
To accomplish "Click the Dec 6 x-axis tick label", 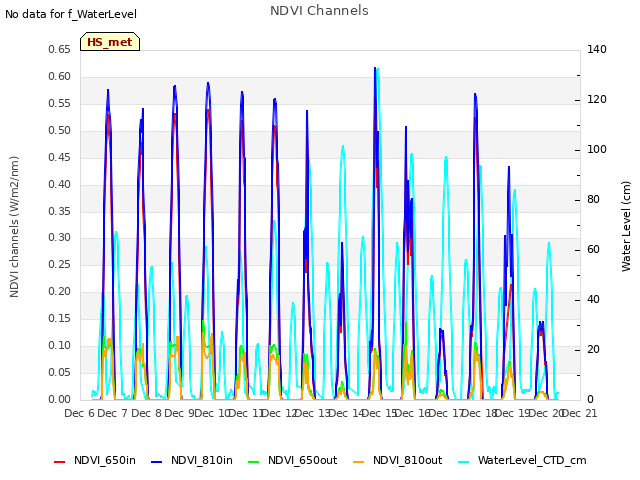I will [80, 413].
